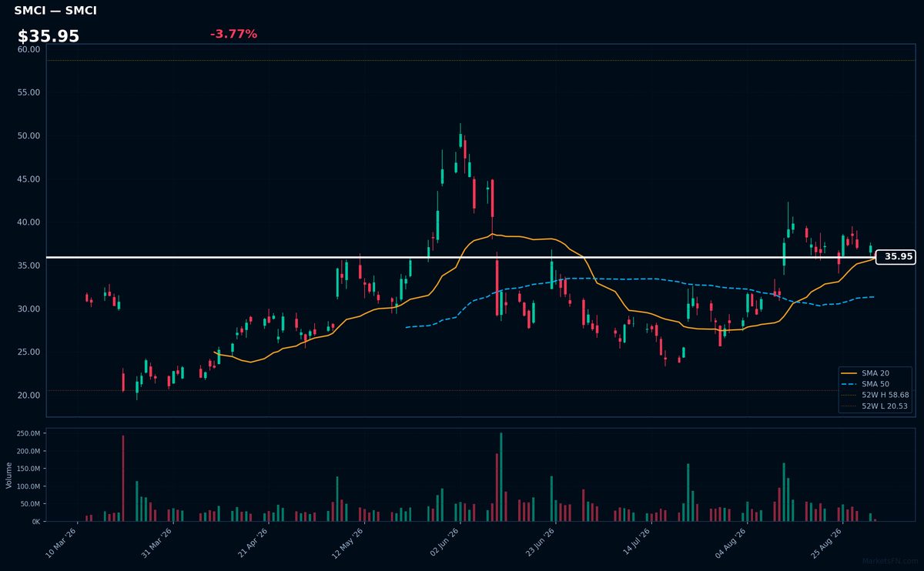Click the SMCI — SMCI chart title

coord(55,11)
